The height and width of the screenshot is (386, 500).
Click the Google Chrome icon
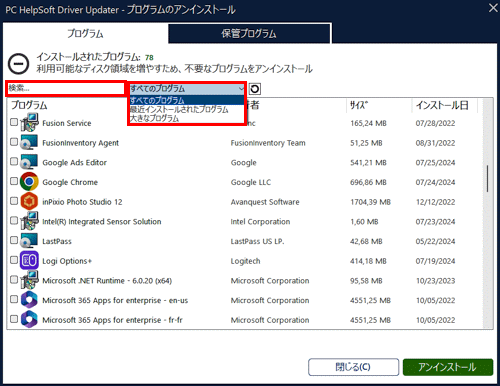pos(29,182)
